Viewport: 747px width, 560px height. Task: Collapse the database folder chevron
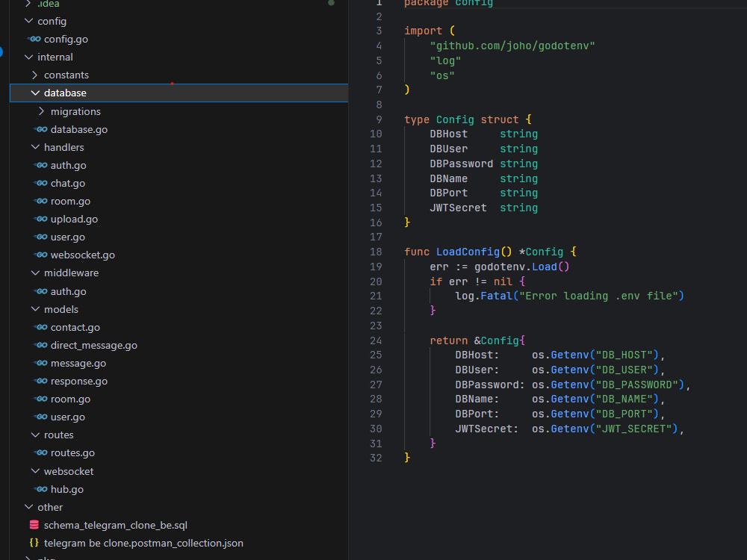click(x=35, y=93)
